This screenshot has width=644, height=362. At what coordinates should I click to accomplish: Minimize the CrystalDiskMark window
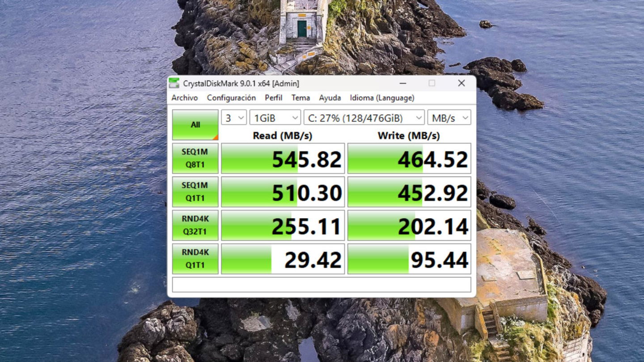point(402,83)
